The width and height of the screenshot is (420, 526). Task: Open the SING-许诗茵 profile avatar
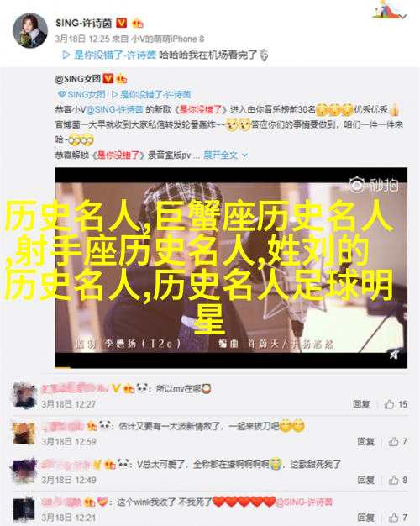(30, 31)
